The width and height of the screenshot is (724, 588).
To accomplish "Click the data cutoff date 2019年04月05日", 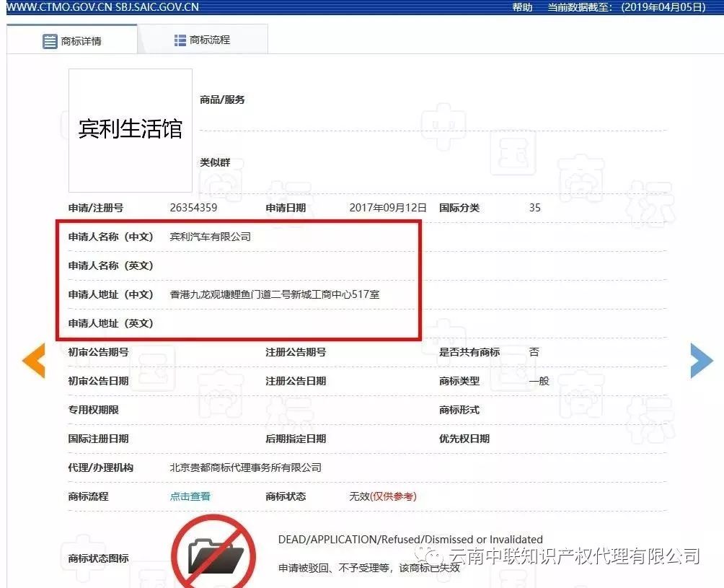I will [663, 7].
